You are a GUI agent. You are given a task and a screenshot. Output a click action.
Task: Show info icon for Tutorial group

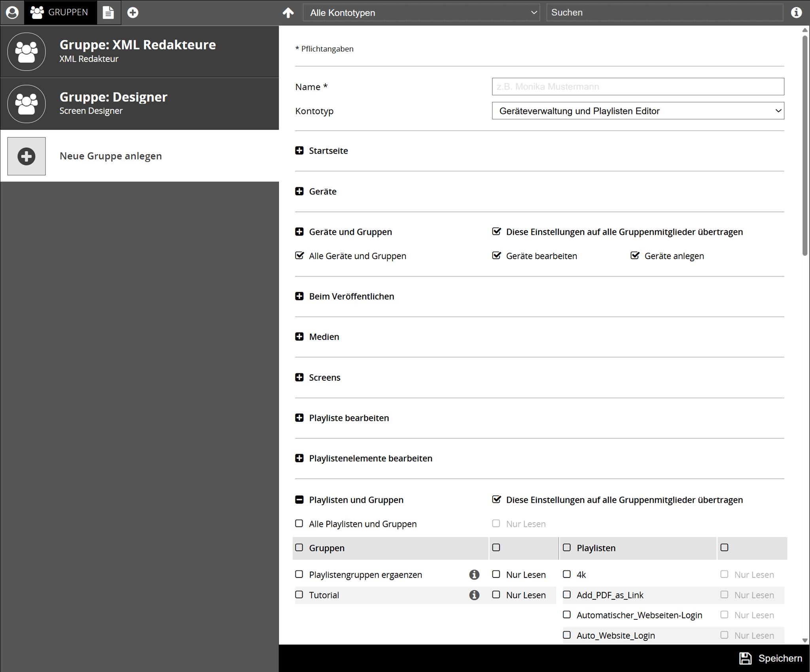[474, 595]
